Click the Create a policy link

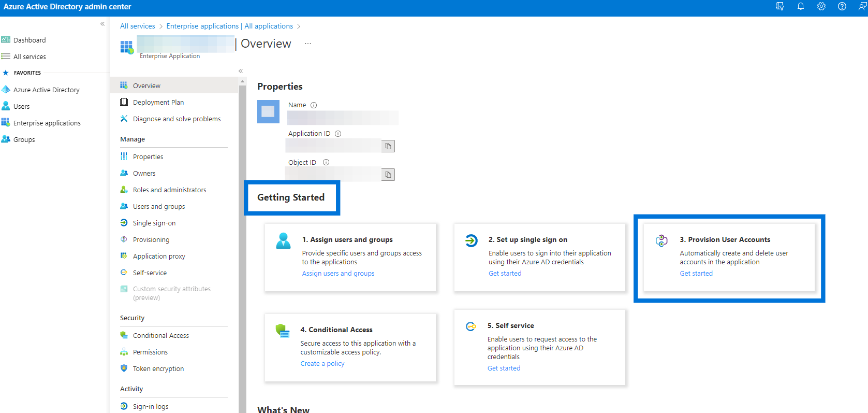click(322, 364)
